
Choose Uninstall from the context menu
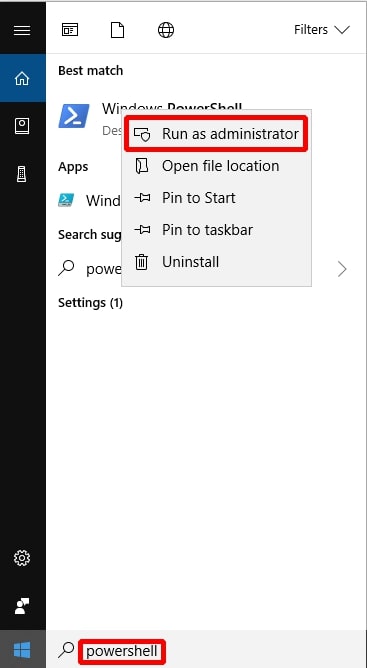(x=217, y=262)
